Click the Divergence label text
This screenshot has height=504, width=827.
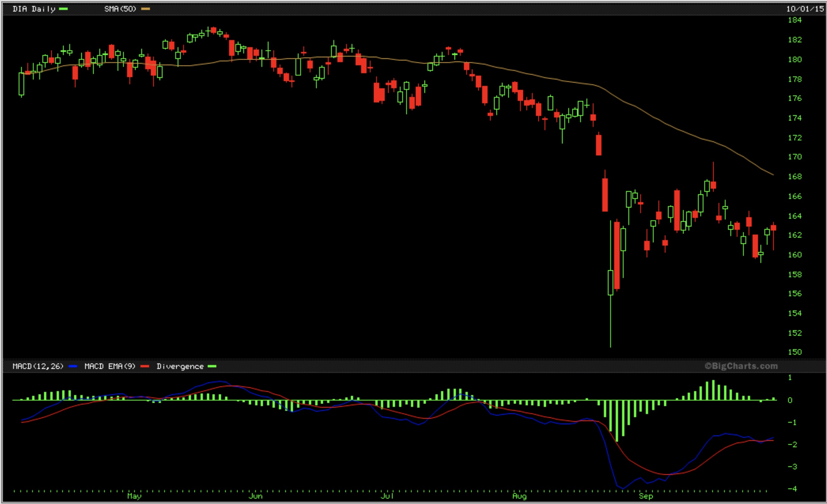[x=180, y=366]
